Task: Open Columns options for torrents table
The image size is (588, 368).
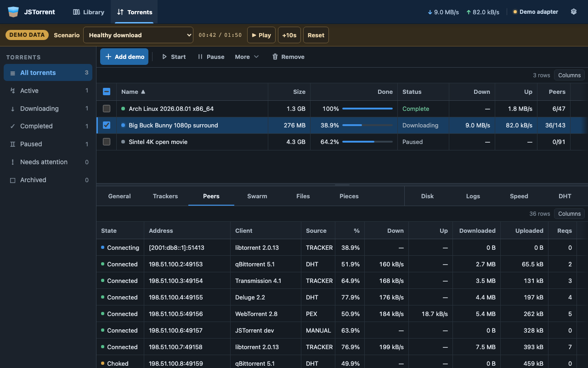Action: pyautogui.click(x=569, y=75)
